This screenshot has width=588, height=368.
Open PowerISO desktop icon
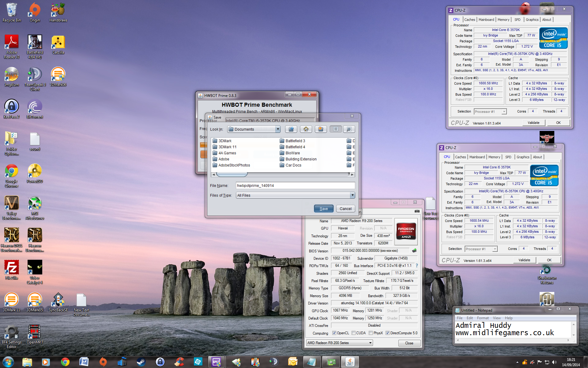click(35, 174)
